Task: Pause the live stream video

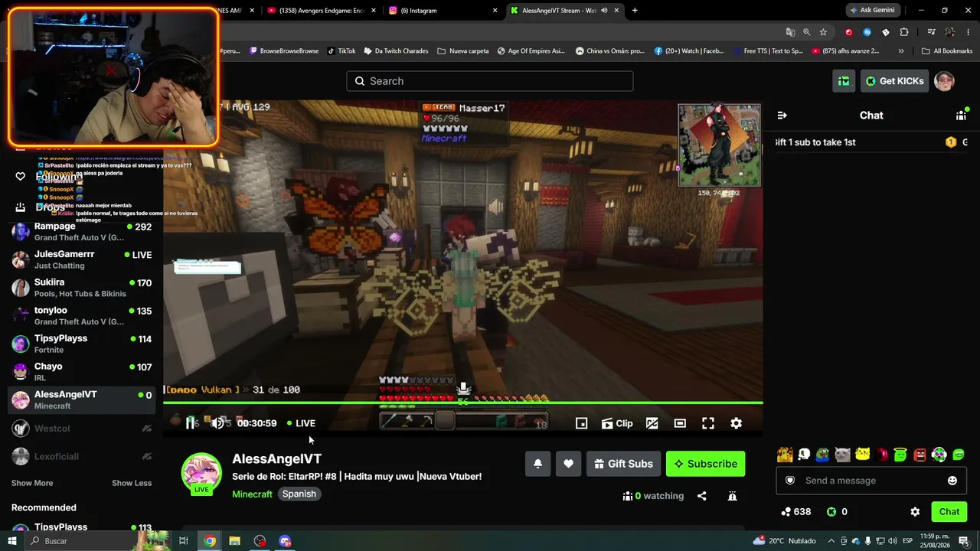Action: point(191,423)
